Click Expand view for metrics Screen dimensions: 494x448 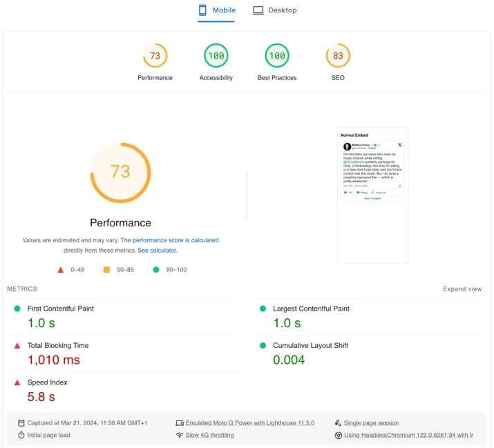click(462, 289)
